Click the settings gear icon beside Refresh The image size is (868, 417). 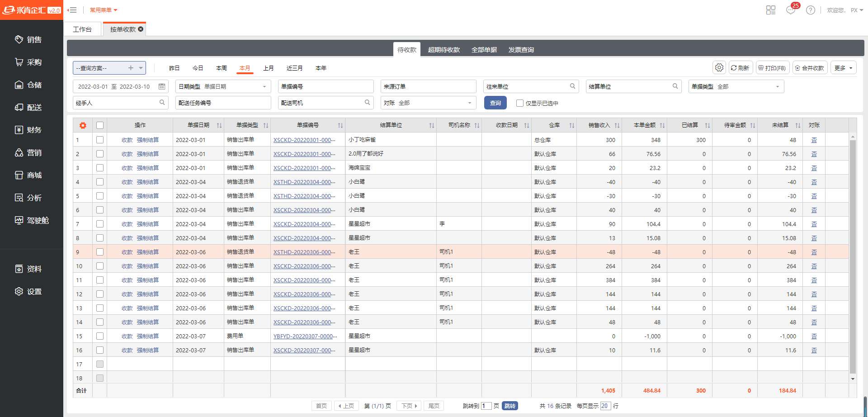pyautogui.click(x=719, y=68)
